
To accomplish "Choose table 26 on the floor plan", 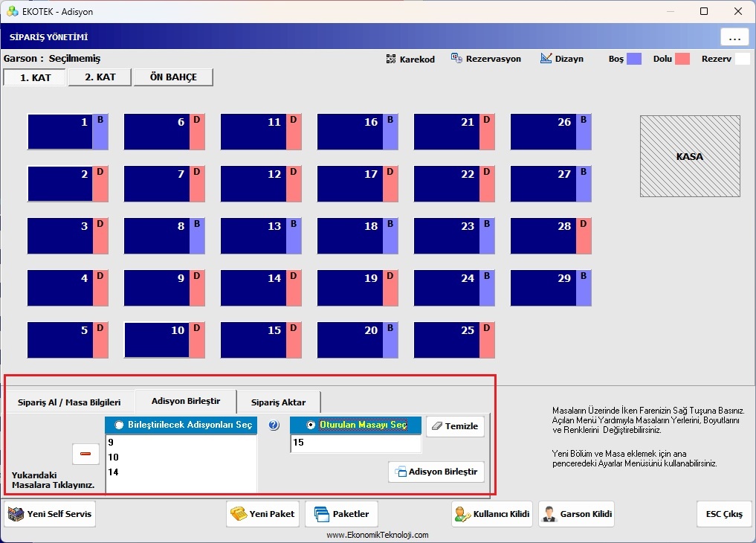I will click(551, 132).
